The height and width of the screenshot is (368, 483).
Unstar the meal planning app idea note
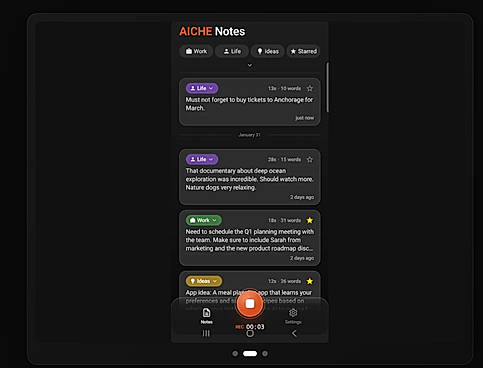pyautogui.click(x=310, y=281)
